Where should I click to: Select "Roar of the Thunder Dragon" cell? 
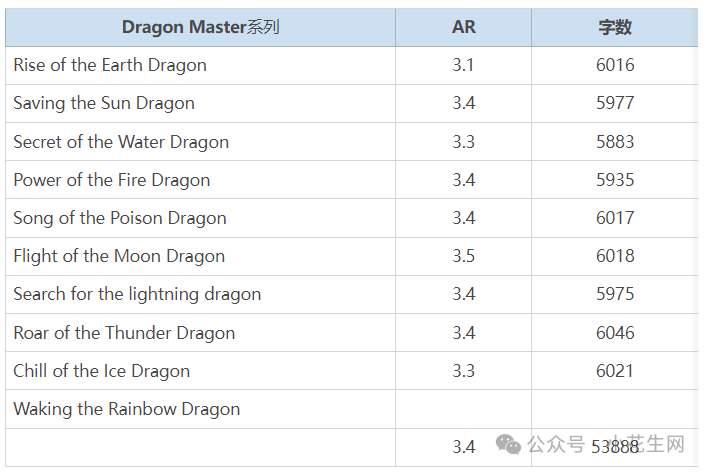point(124,333)
